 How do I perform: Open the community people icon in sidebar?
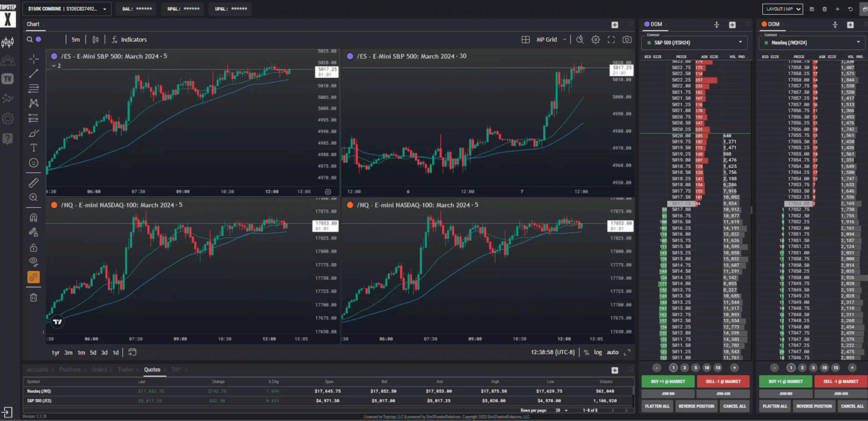(8, 61)
